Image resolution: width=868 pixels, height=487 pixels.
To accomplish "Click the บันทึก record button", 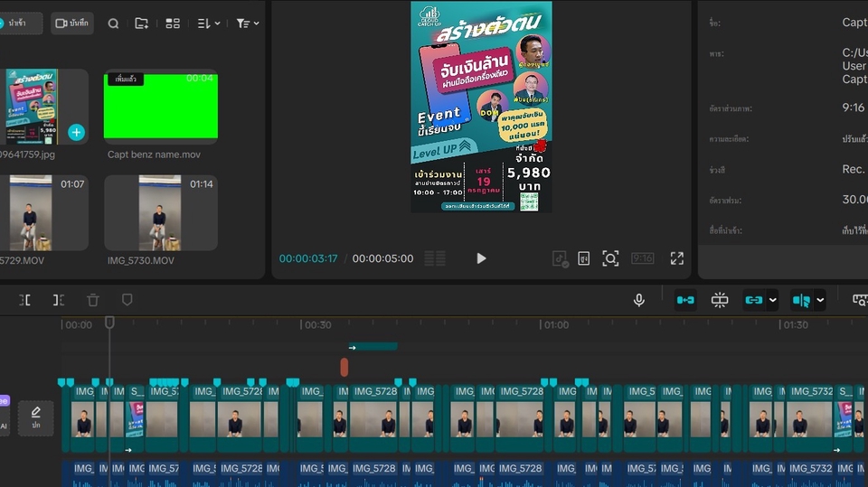I will [72, 23].
